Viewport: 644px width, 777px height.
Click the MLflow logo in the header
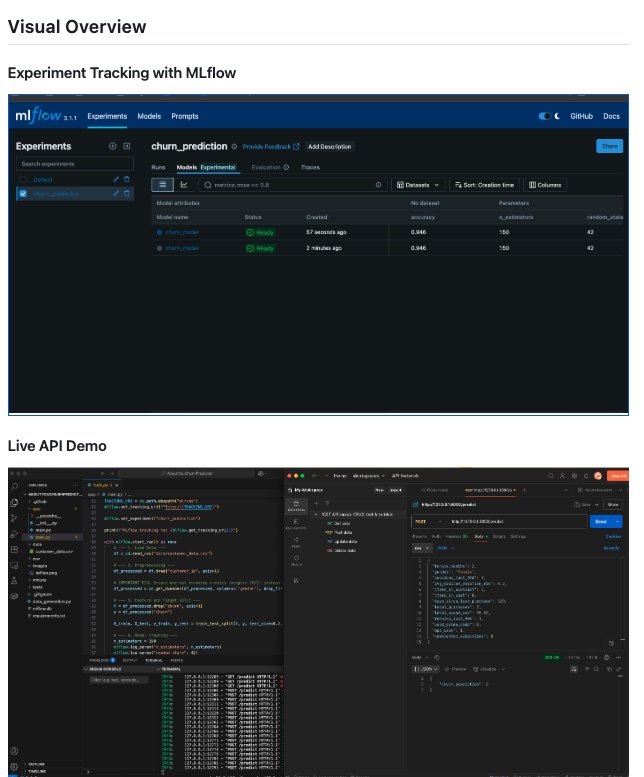(39, 116)
